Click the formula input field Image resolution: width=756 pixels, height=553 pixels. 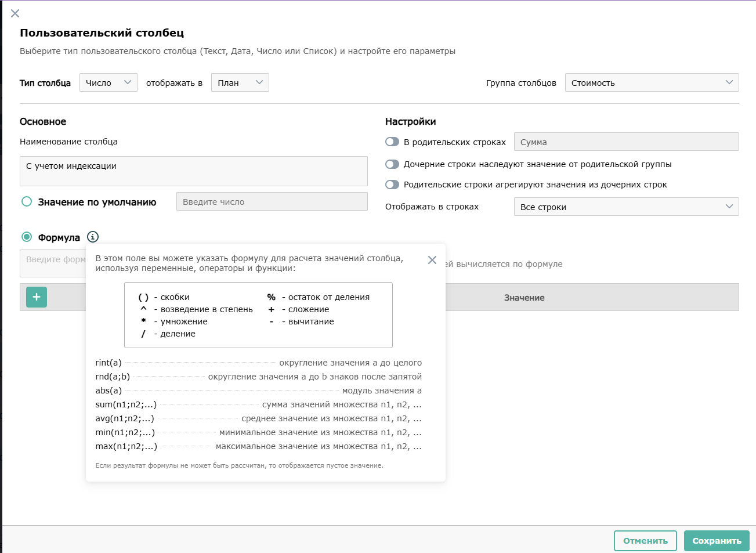(x=53, y=263)
